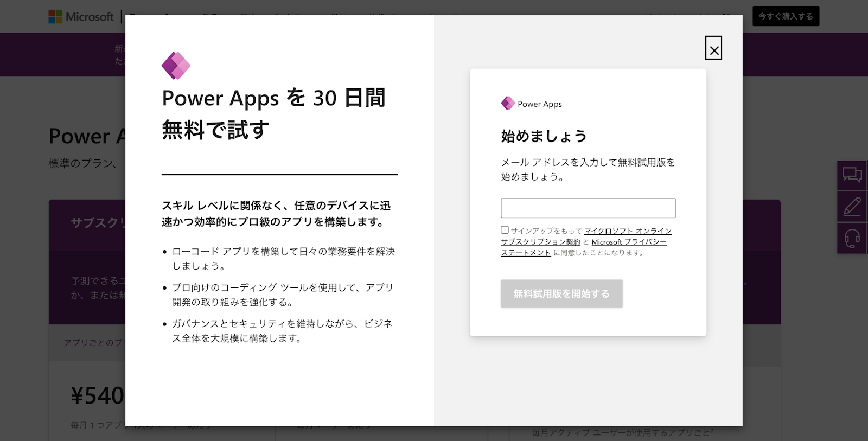Open Microsoft プライバシー ステートメント link

tap(584, 247)
